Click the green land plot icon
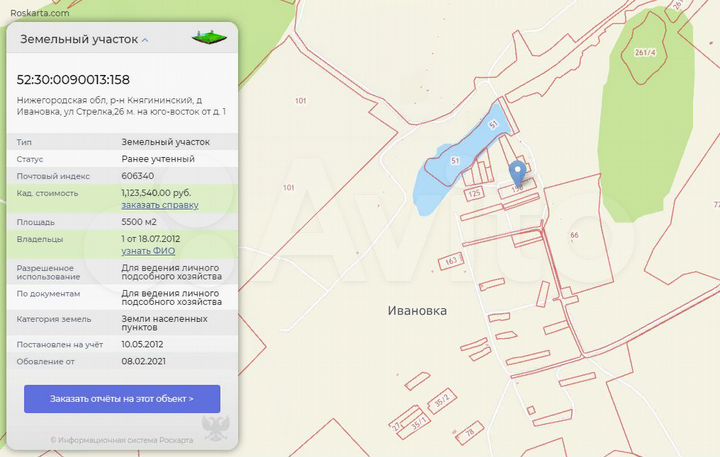 click(x=209, y=39)
